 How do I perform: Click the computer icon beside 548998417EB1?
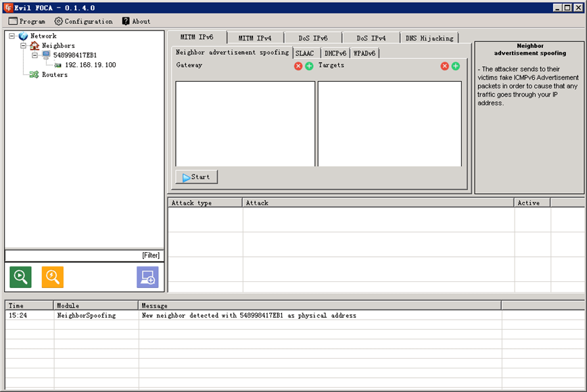(46, 55)
